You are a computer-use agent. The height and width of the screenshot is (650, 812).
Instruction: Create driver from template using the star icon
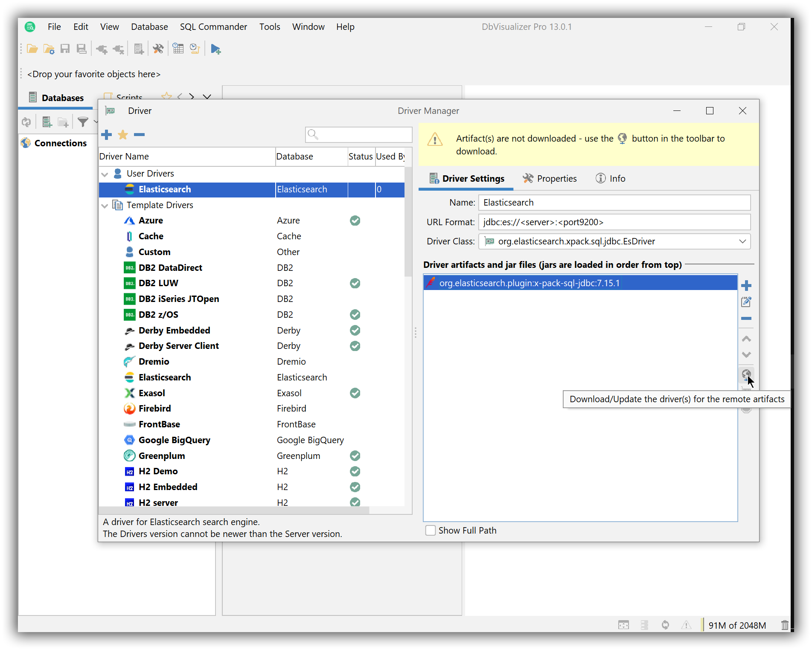tap(122, 134)
